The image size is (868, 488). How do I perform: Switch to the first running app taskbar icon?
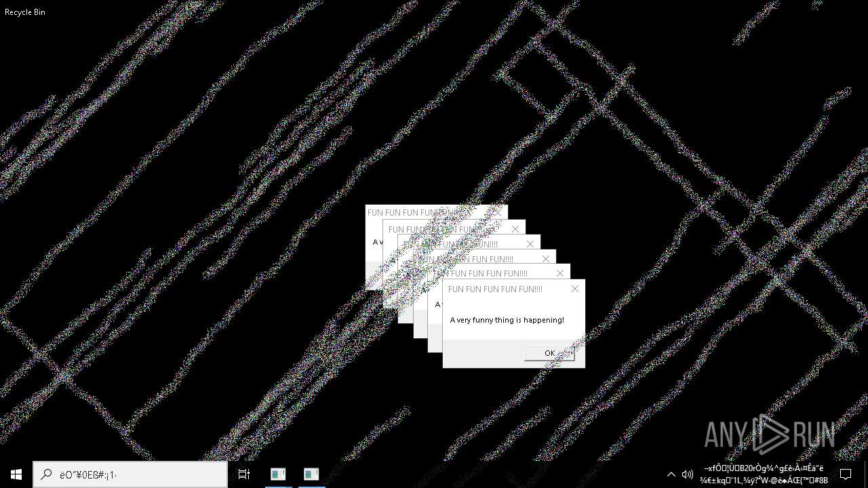click(278, 474)
